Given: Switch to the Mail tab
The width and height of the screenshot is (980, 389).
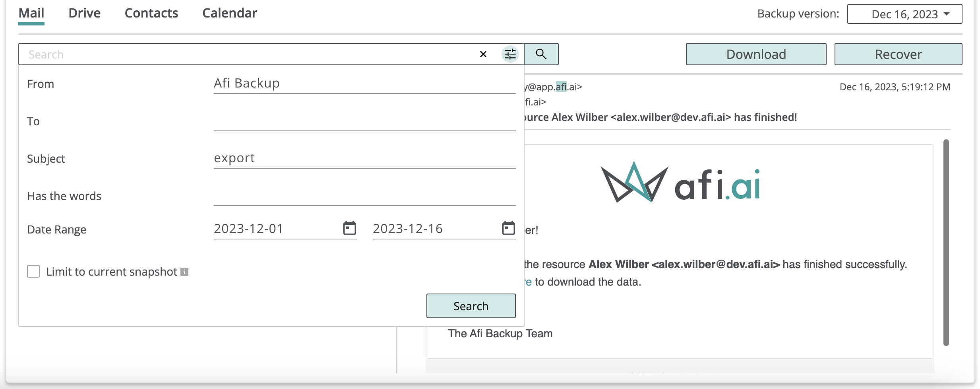Looking at the screenshot, I should tap(31, 13).
